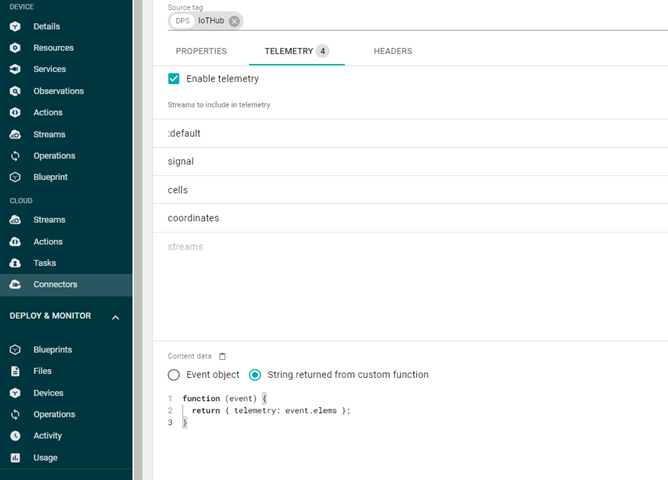Select the Tasks cloud icon

click(15, 263)
